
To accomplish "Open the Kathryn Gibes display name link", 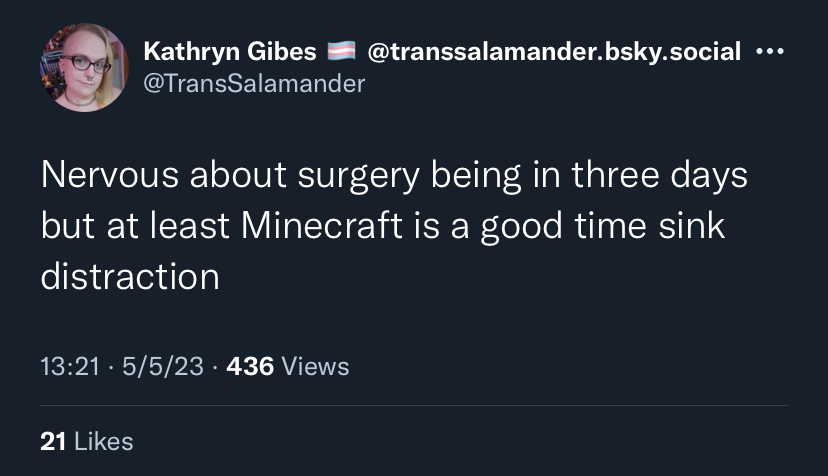I will point(230,51).
